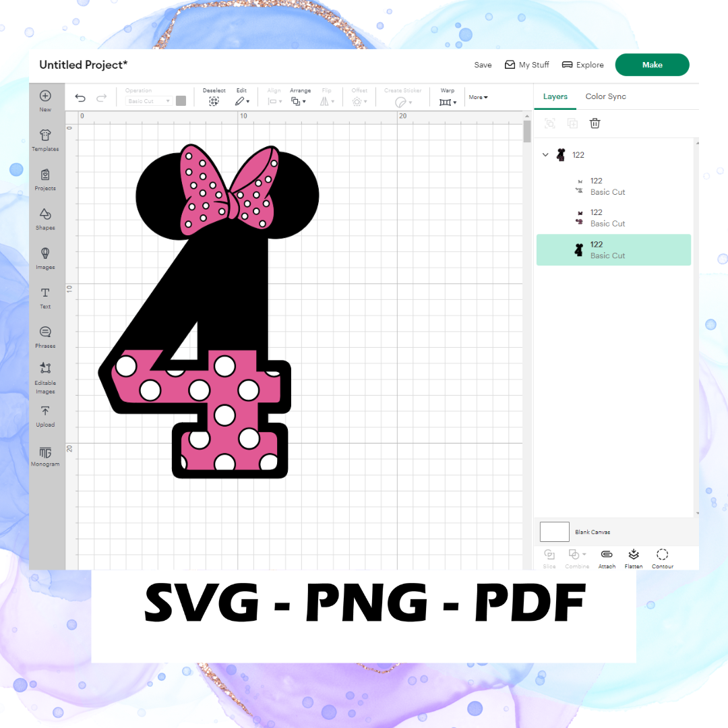Open the Monogram tool

[x=45, y=456]
